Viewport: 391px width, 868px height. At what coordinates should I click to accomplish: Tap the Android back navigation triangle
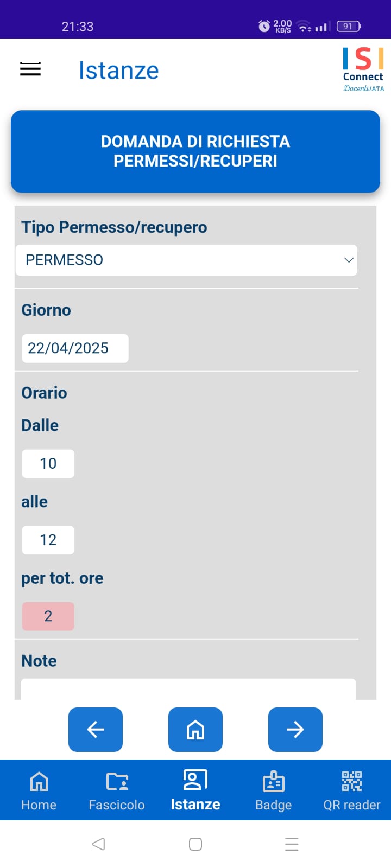click(98, 844)
